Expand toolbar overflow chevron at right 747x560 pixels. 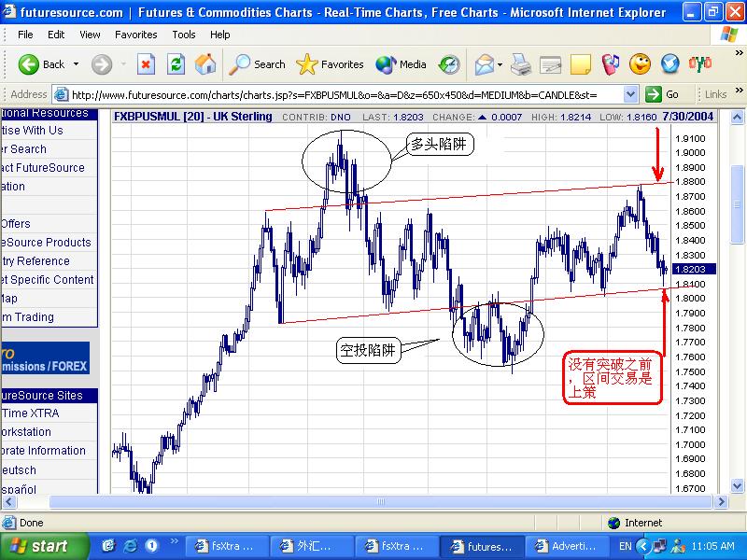(739, 52)
